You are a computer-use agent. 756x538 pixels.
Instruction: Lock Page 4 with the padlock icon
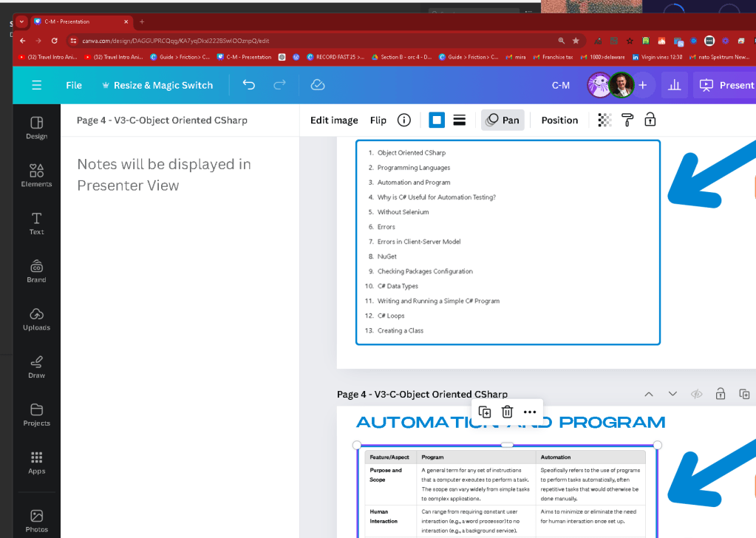pos(721,394)
